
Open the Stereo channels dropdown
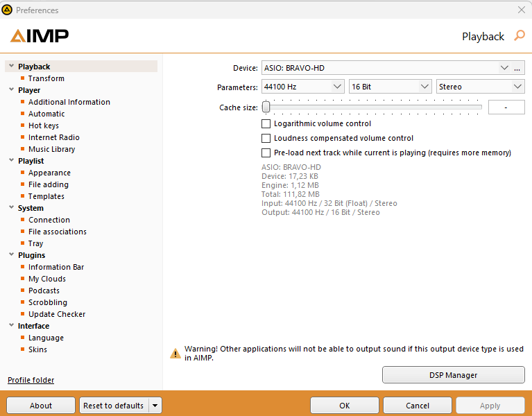pos(481,87)
